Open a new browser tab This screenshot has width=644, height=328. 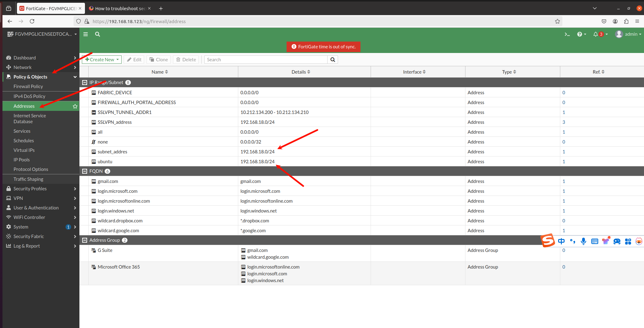click(161, 8)
